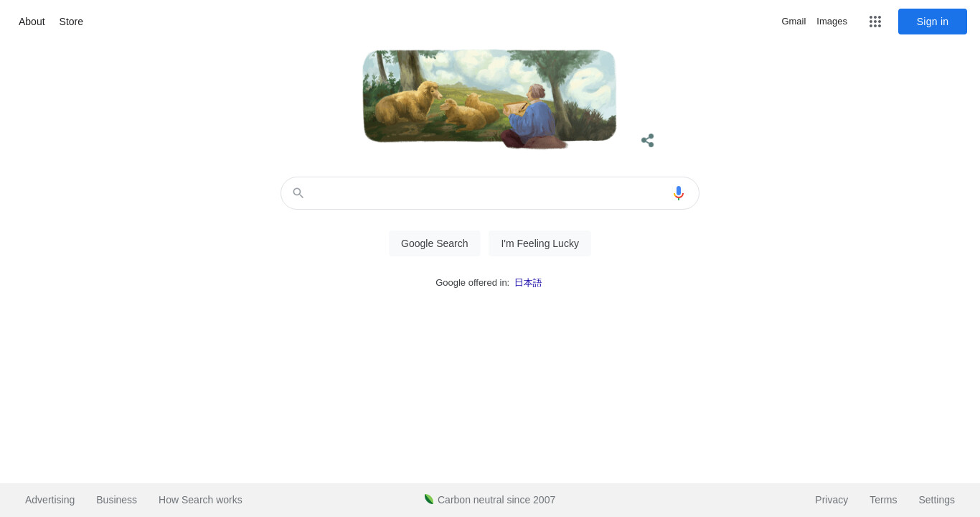This screenshot has width=980, height=517.
Task: Click the I'm Feeling Lucky button
Action: pos(540,243)
